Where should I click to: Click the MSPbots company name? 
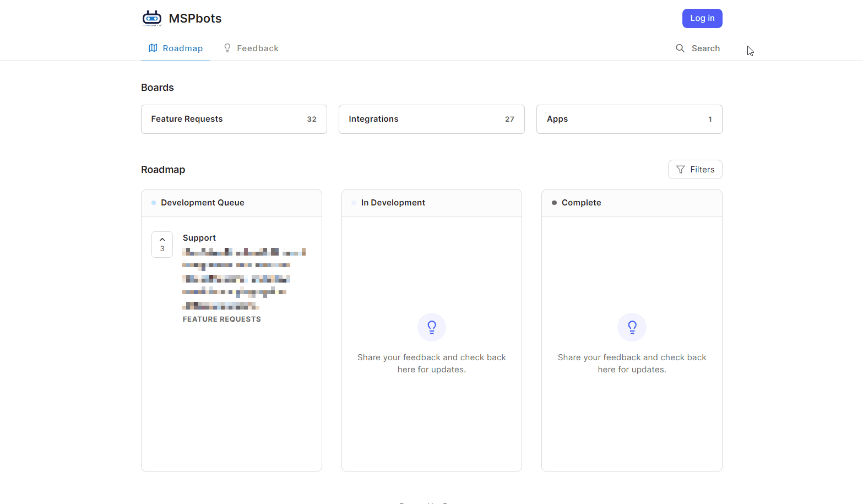coord(195,18)
